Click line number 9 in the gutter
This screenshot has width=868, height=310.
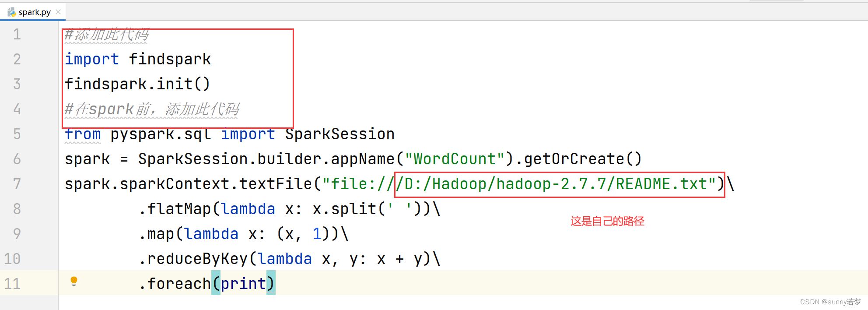pos(17,234)
